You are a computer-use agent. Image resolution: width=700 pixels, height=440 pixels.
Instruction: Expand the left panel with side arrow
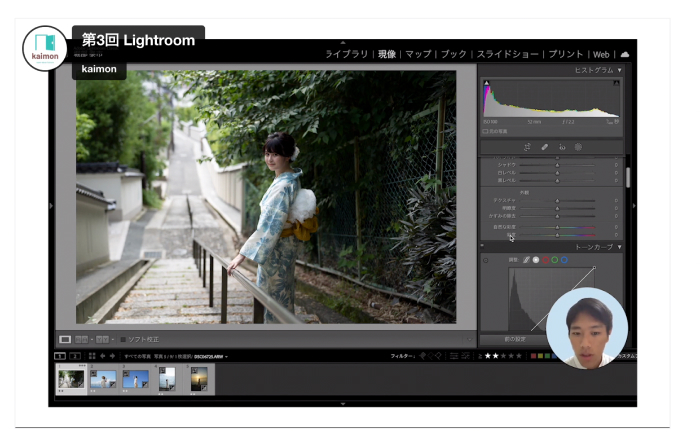pos(51,206)
